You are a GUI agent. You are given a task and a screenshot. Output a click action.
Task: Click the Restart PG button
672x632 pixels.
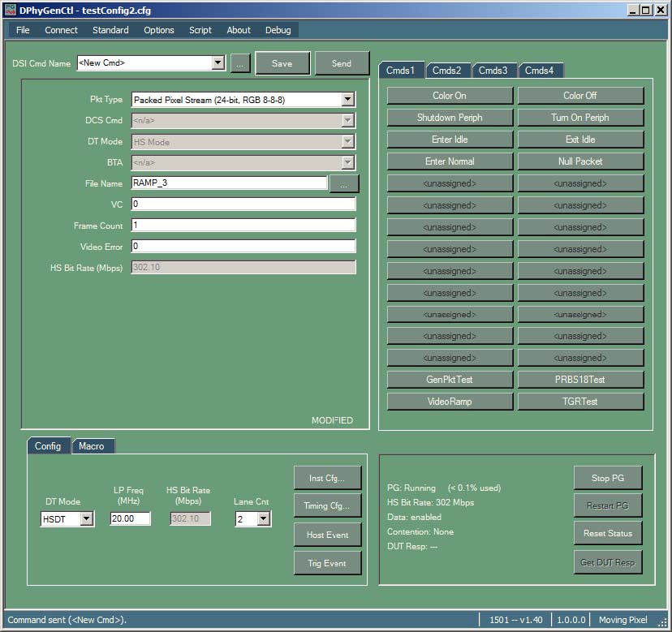click(x=608, y=505)
